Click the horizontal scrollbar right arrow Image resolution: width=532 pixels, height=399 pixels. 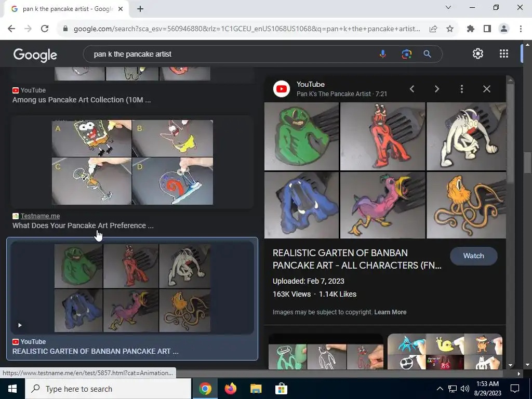(519, 374)
